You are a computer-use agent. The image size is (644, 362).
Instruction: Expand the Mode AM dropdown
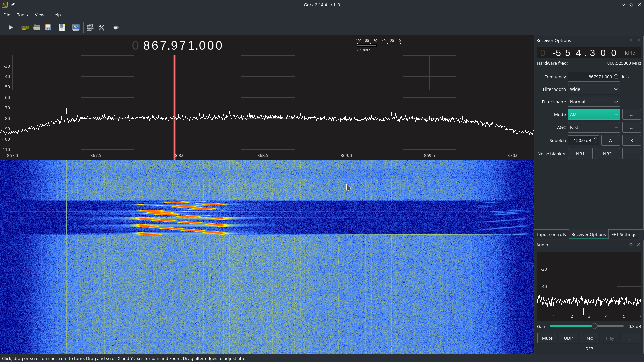click(593, 114)
